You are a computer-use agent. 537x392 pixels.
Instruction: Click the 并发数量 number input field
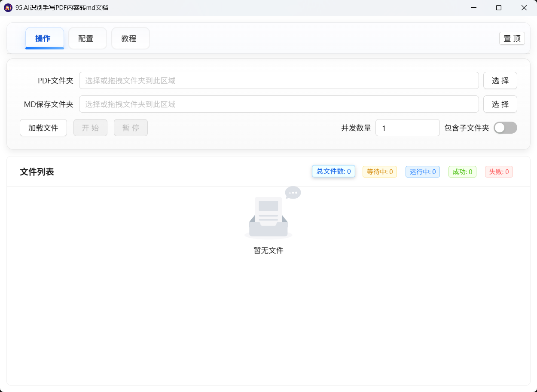tap(407, 128)
